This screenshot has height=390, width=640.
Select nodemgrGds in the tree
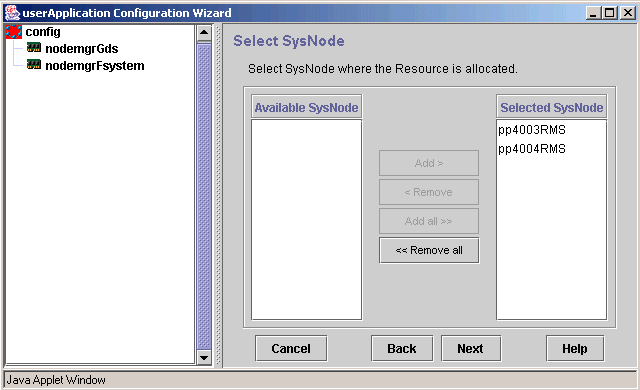pos(82,49)
